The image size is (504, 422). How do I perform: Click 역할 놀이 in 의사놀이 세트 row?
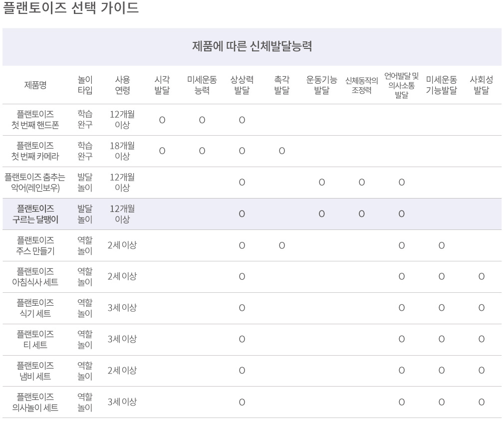point(85,402)
